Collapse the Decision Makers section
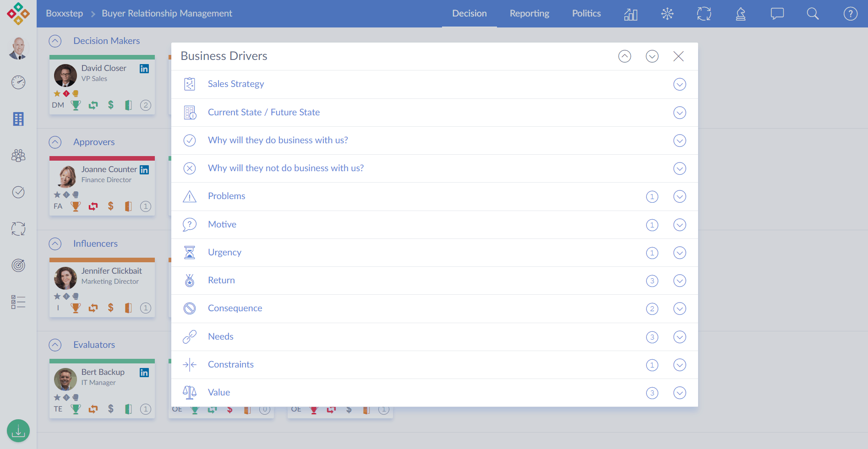The width and height of the screenshot is (868, 449). 55,41
